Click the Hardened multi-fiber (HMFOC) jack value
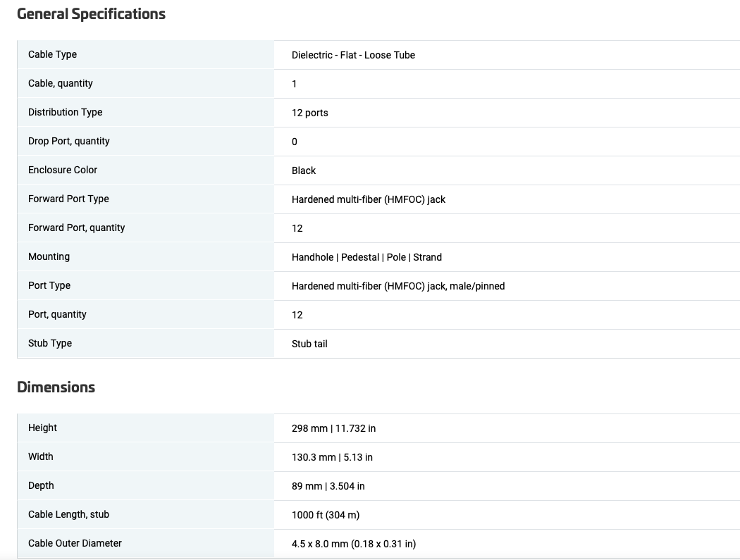Screen dimensions: 740x560 coord(368,199)
